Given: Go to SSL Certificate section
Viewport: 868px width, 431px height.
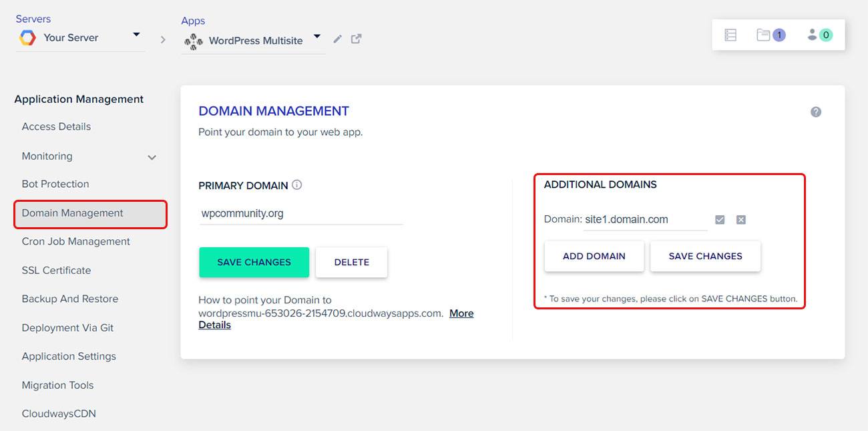Looking at the screenshot, I should point(56,270).
